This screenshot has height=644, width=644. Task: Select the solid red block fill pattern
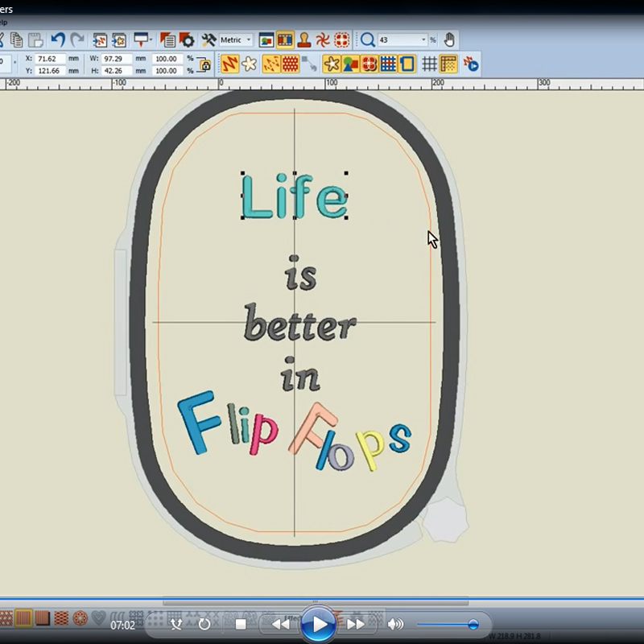click(43, 618)
